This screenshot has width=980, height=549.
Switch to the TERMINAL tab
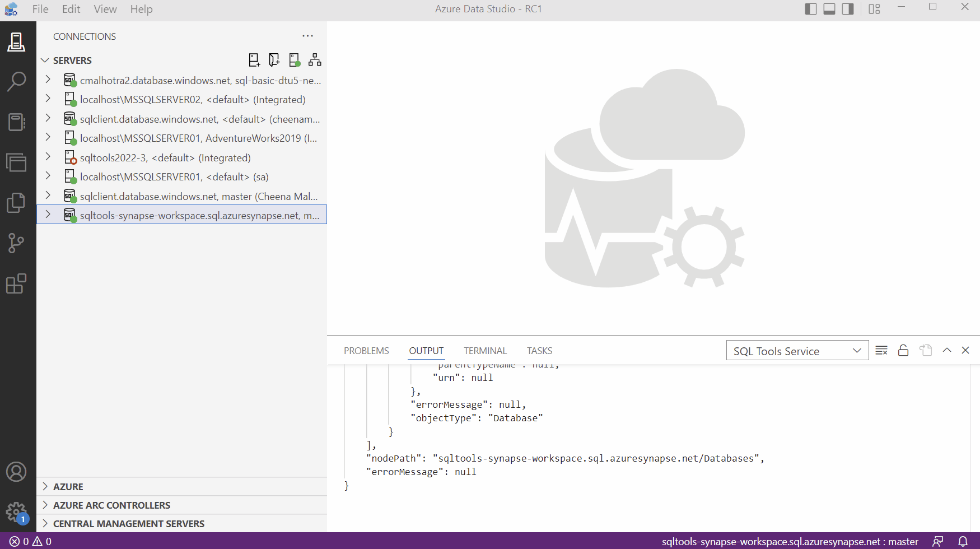pyautogui.click(x=485, y=350)
